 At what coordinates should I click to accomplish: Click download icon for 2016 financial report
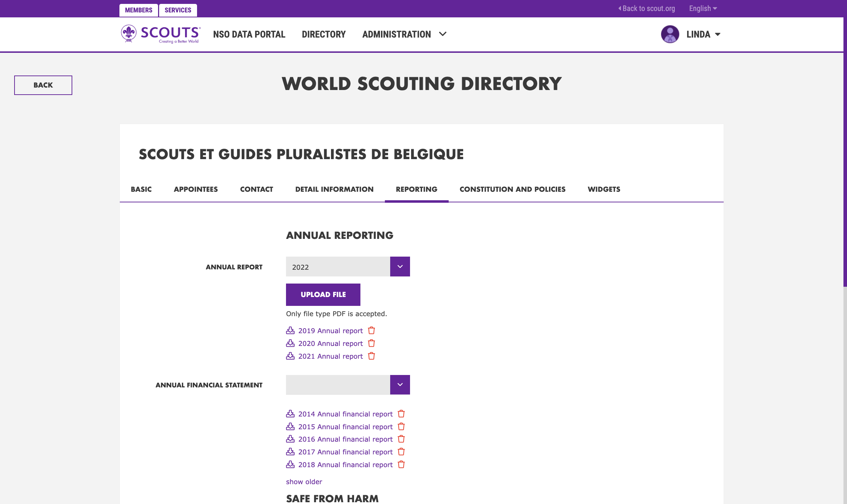tap(290, 439)
